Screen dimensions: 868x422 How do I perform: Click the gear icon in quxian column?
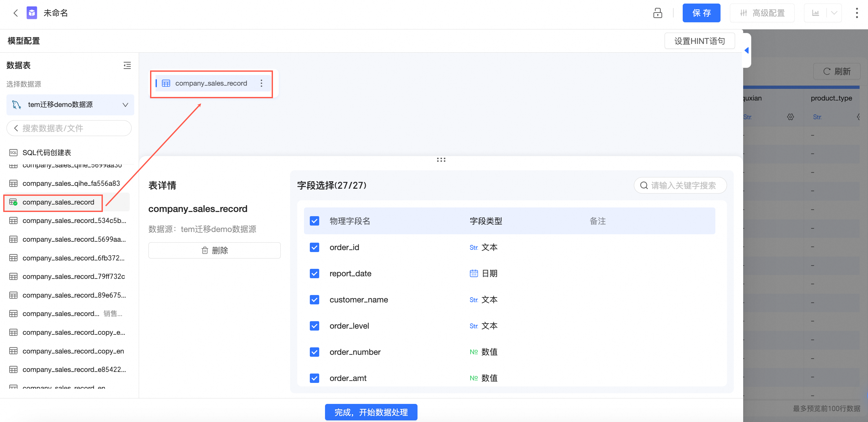coord(790,117)
